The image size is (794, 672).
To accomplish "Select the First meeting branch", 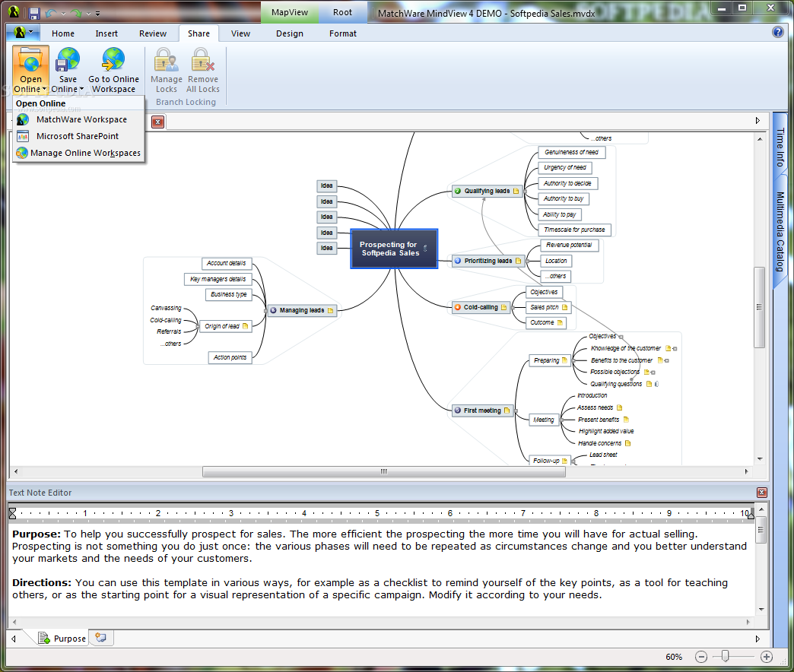I will 483,410.
